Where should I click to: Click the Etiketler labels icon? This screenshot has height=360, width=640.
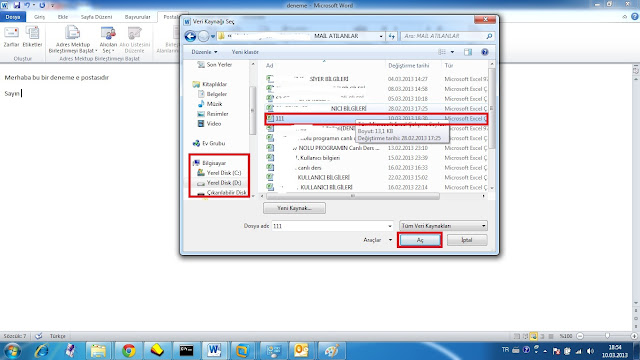32,36
